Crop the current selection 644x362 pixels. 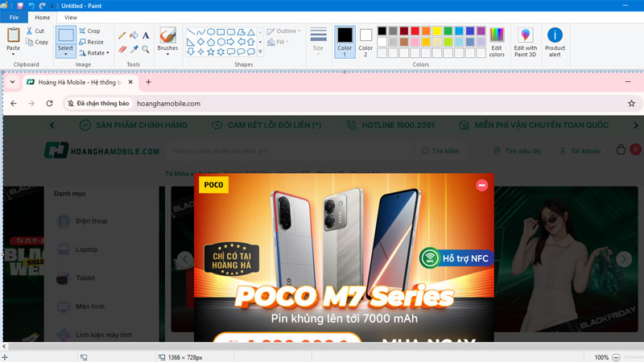(x=89, y=31)
